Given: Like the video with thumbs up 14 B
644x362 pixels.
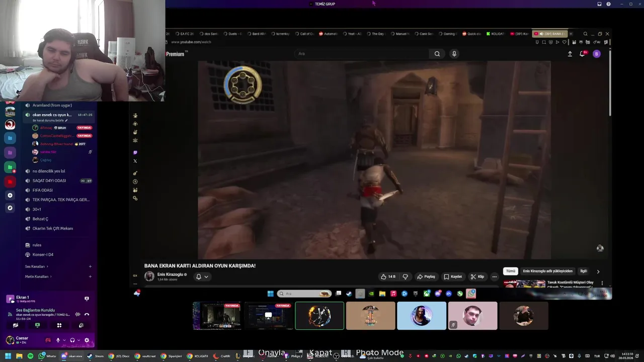Looking at the screenshot, I should coord(388,277).
